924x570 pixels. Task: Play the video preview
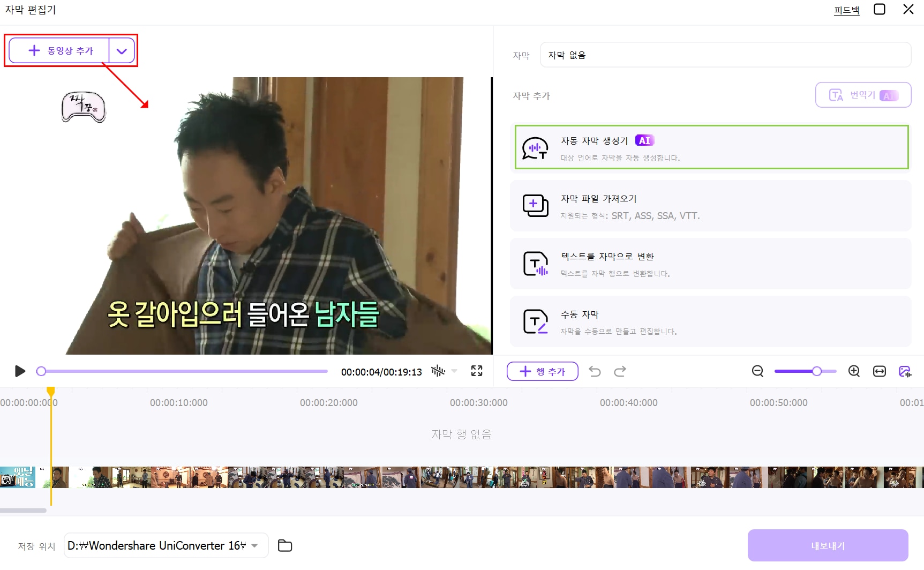tap(20, 371)
